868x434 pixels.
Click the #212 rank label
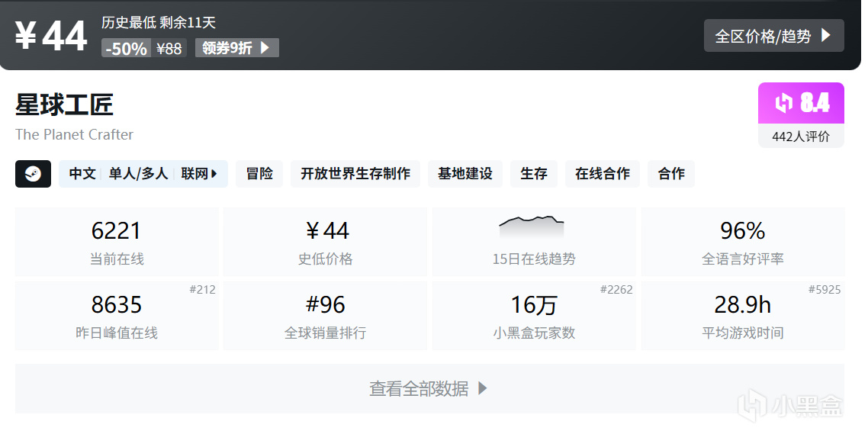point(203,290)
